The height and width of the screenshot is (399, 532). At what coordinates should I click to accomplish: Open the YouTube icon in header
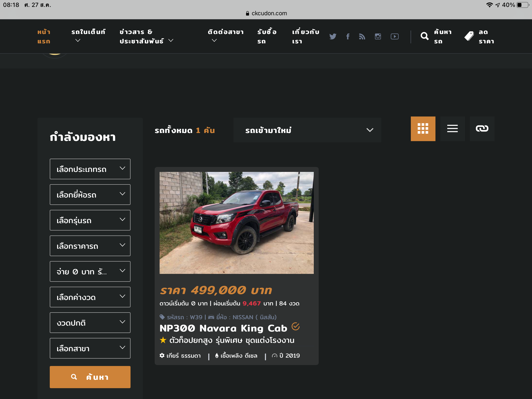tap(395, 36)
